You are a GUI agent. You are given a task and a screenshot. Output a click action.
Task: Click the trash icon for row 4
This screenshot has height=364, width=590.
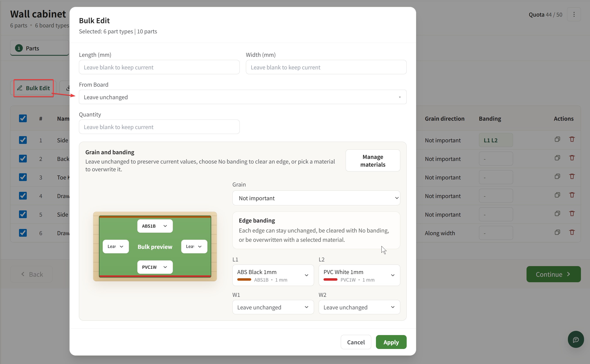pos(572,195)
